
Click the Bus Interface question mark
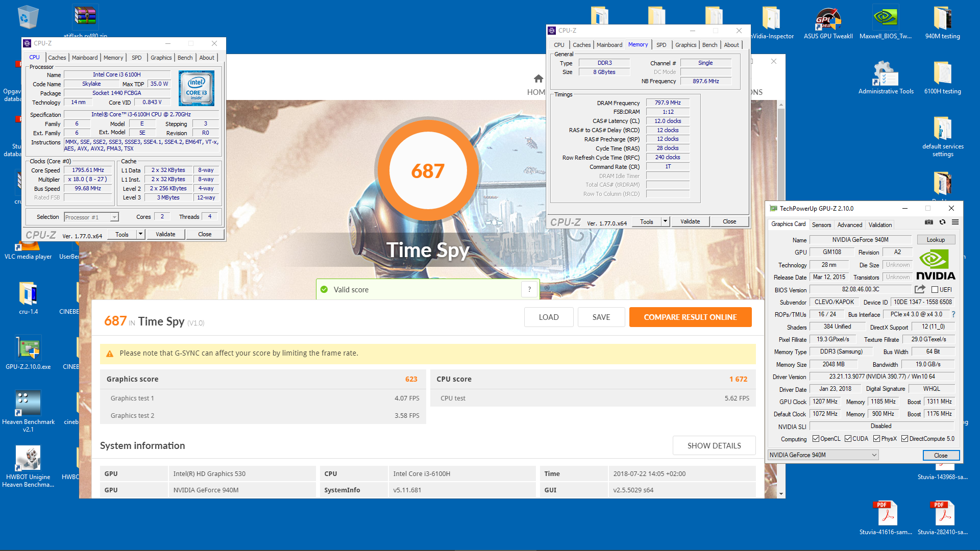click(953, 314)
